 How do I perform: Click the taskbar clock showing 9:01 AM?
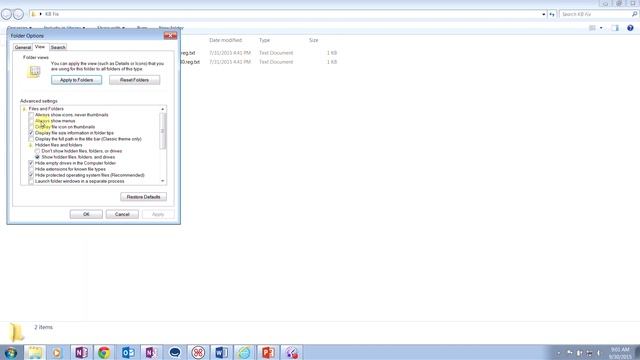click(620, 353)
